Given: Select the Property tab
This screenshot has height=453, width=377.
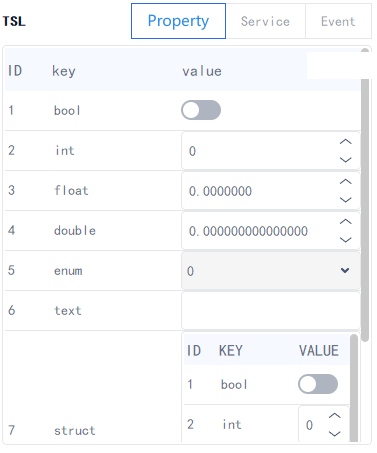Looking at the screenshot, I should coord(178,21).
